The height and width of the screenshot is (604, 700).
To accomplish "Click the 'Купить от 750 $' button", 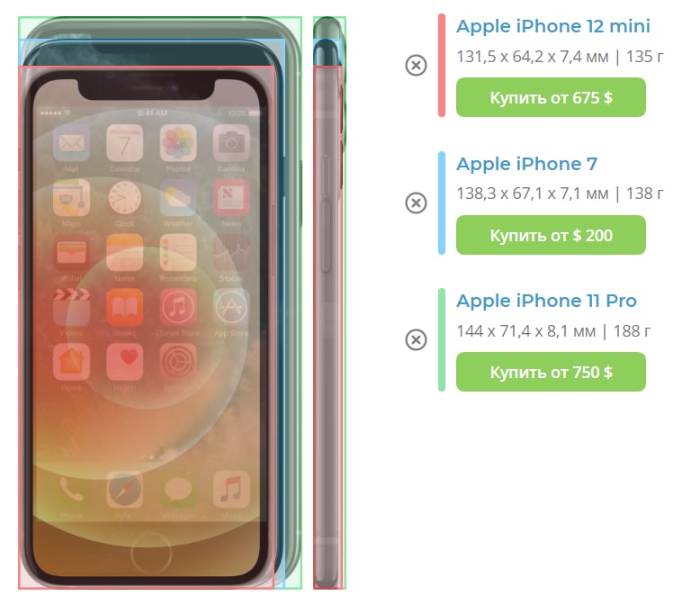I will point(551,372).
